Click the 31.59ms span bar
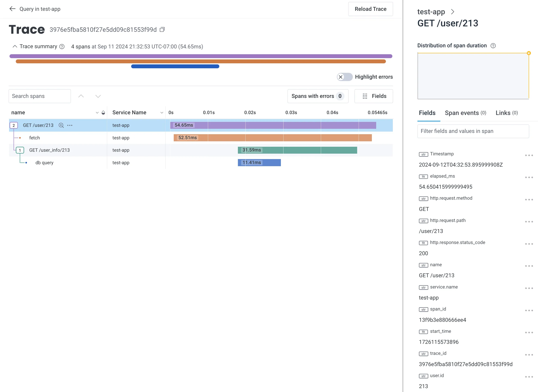 click(x=298, y=150)
